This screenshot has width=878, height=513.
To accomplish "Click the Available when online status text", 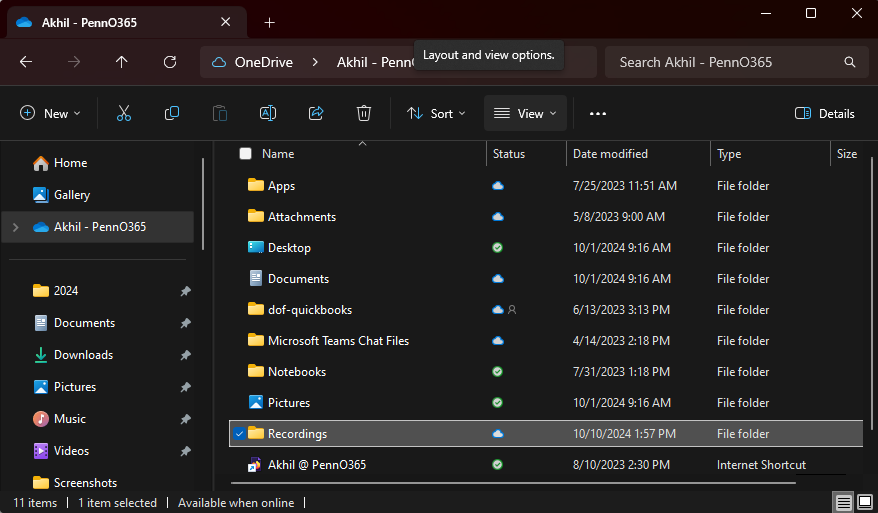I will coord(236,503).
